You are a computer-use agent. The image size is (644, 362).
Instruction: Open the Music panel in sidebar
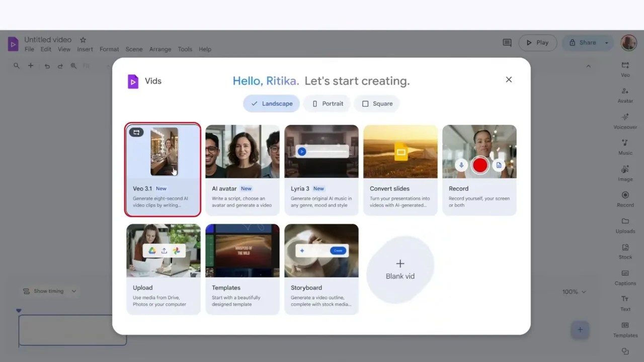click(x=625, y=147)
